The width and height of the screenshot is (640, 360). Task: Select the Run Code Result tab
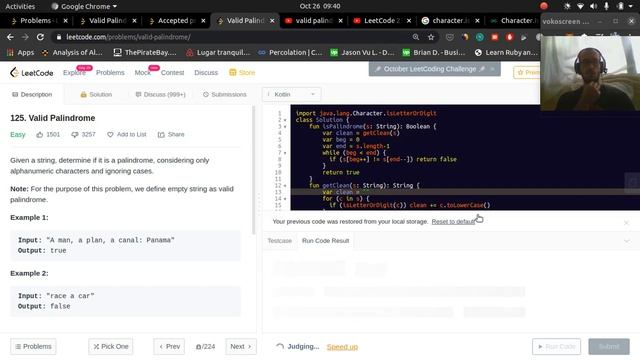pos(325,241)
